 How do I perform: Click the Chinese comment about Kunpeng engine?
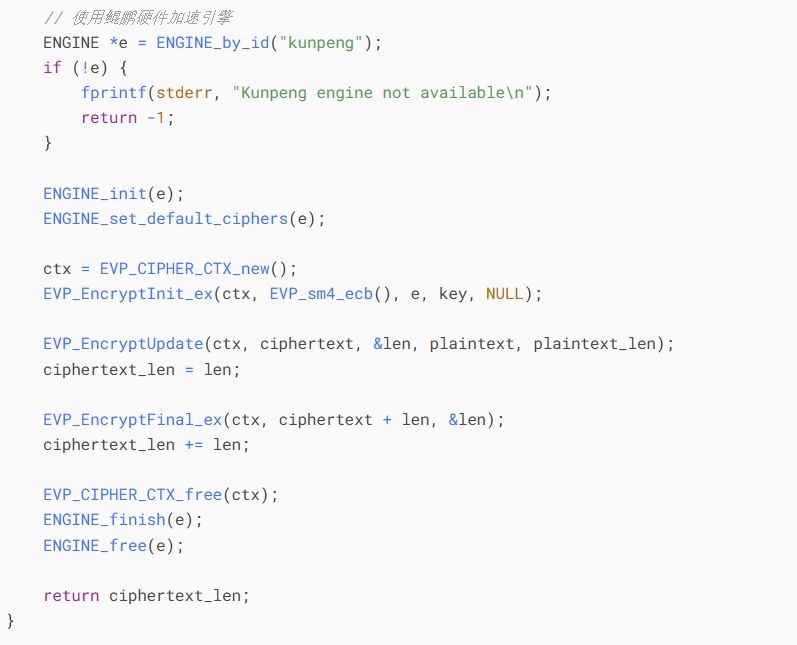point(138,18)
